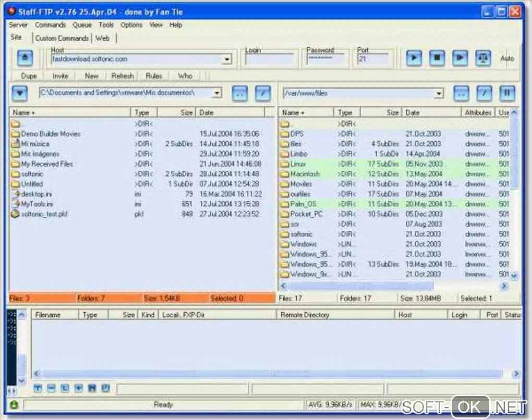Click the pause icon in the remote pane
This screenshot has height=420, width=532.
(507, 93)
